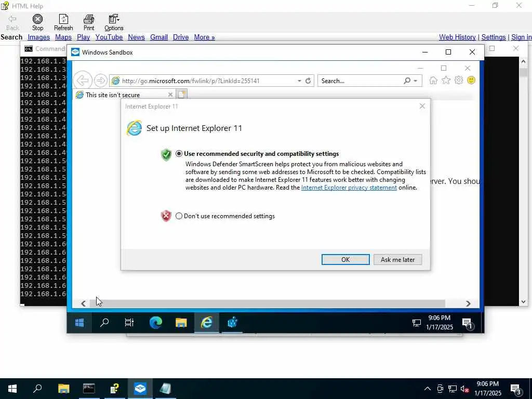Image resolution: width=532 pixels, height=399 pixels.
Task: Click the Sign in link
Action: tap(522, 37)
